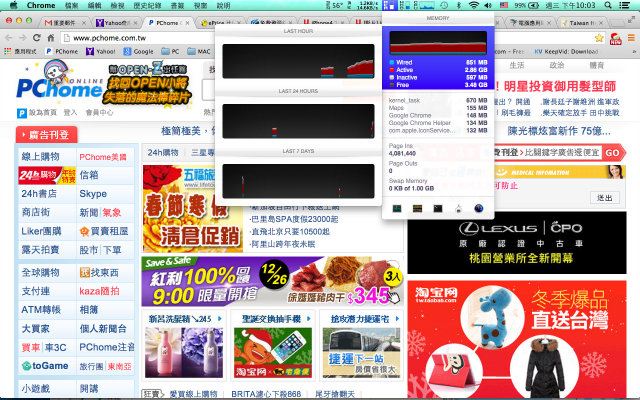Open the volume menu bar icon
Screen dimensions: 640x400
pyautogui.click(x=488, y=5)
